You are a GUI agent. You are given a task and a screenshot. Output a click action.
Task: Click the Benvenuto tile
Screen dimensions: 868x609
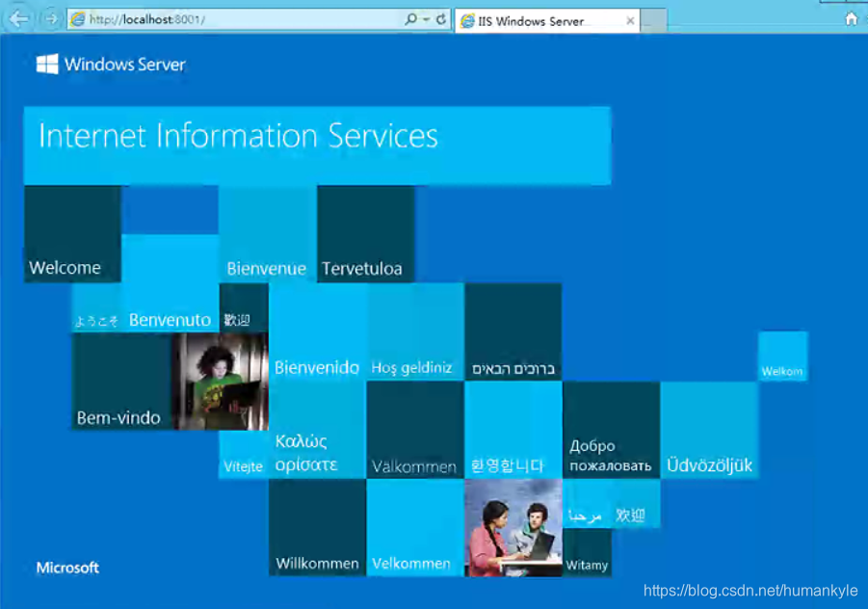[x=170, y=283]
